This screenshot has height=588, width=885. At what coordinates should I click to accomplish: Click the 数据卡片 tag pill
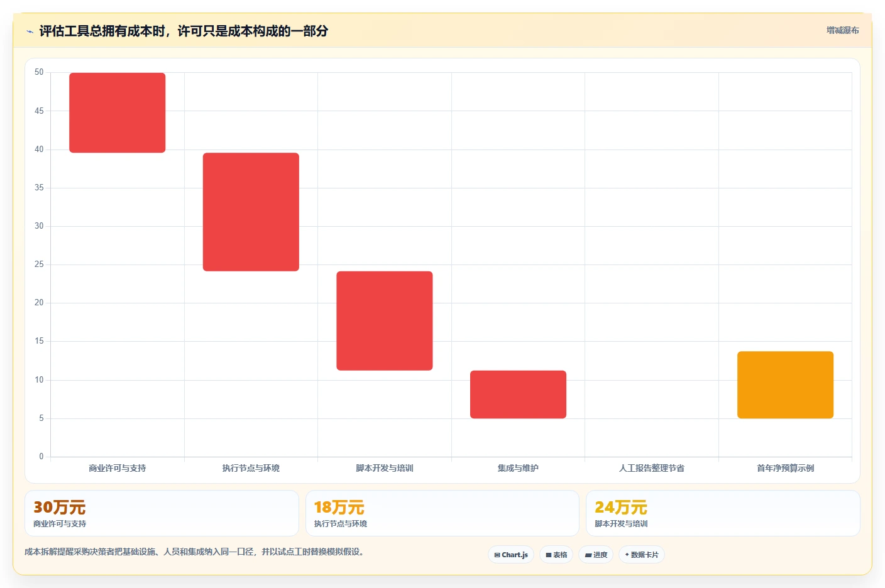642,555
